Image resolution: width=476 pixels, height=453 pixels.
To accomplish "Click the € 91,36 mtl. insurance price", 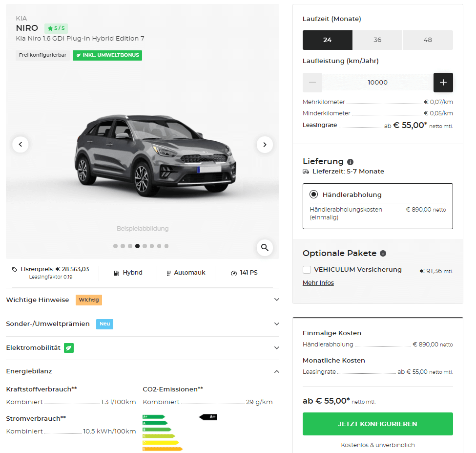I will pos(436,271).
